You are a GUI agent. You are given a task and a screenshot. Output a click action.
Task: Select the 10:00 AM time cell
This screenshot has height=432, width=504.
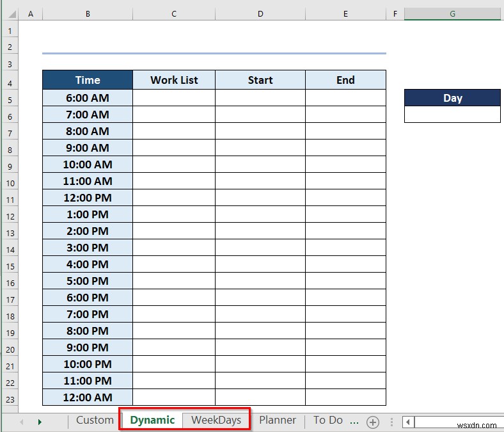pyautogui.click(x=88, y=164)
